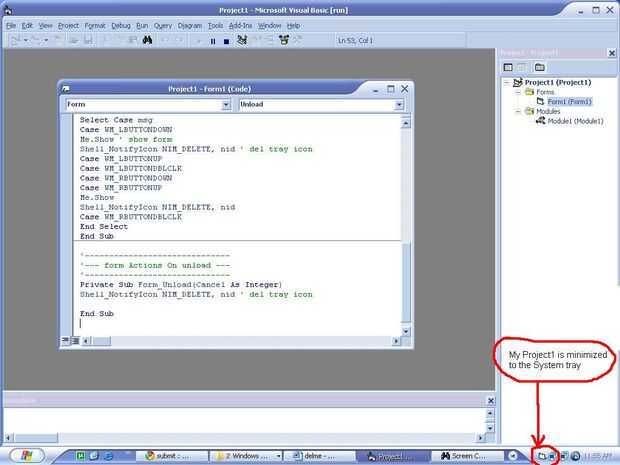The image size is (620, 465).
Task: Click code window horizontal scroll left arrow
Action: 86,340
